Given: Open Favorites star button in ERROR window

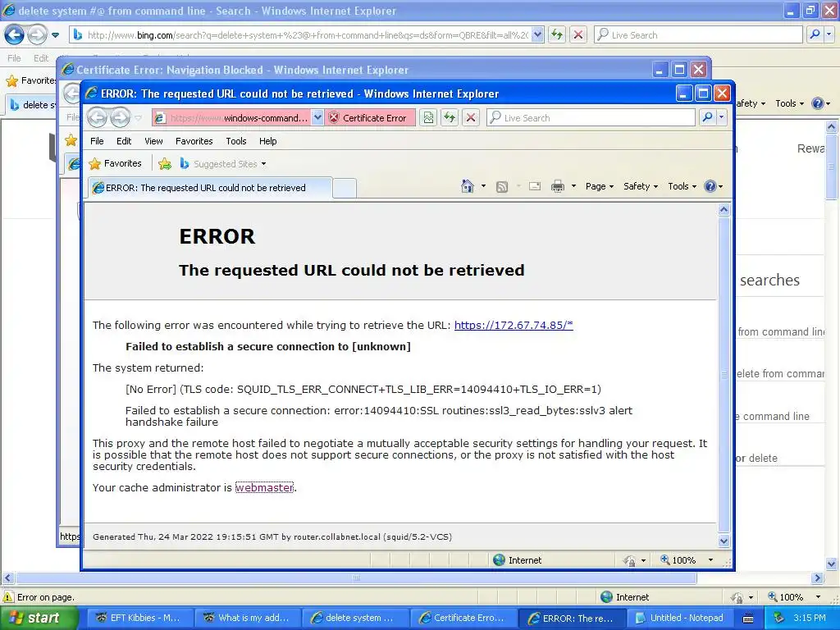Looking at the screenshot, I should 115,163.
